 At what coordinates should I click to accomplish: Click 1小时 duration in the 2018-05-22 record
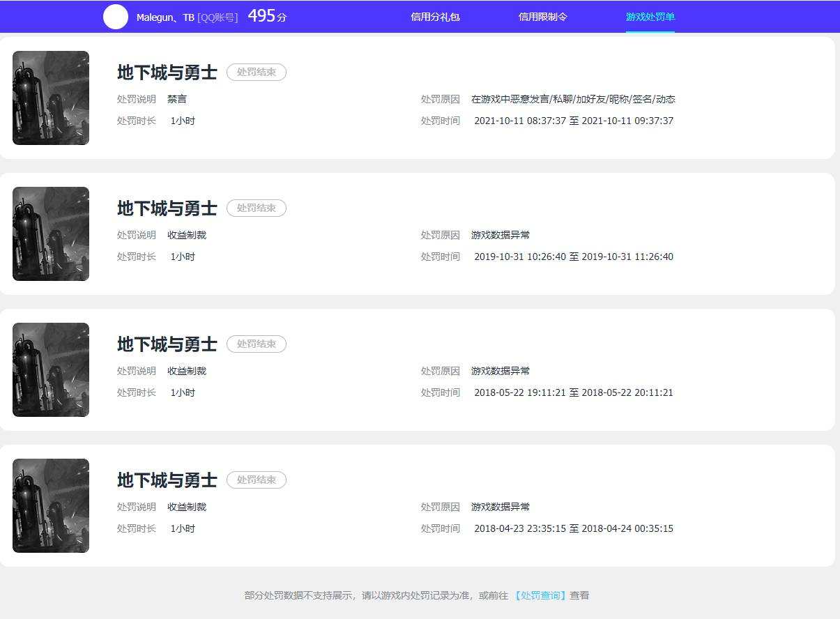183,392
